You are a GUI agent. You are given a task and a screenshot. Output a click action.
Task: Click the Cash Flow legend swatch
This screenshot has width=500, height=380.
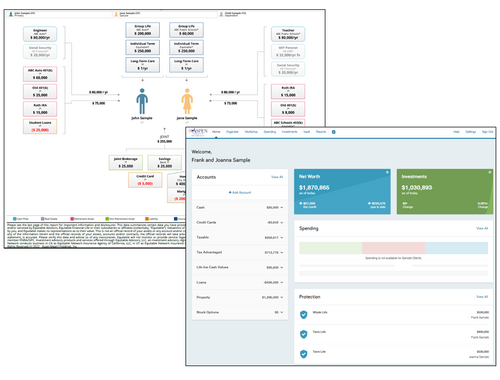click(14, 219)
